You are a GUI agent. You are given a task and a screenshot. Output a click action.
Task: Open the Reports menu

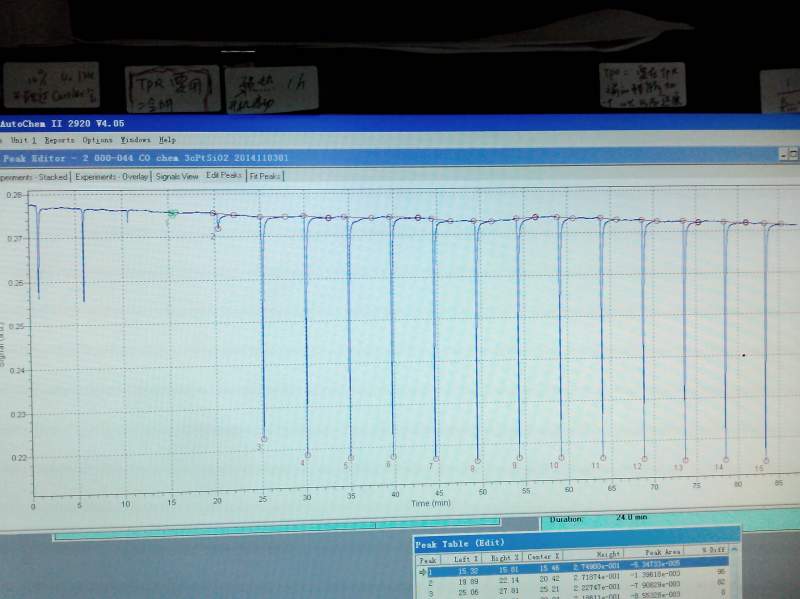point(59,140)
